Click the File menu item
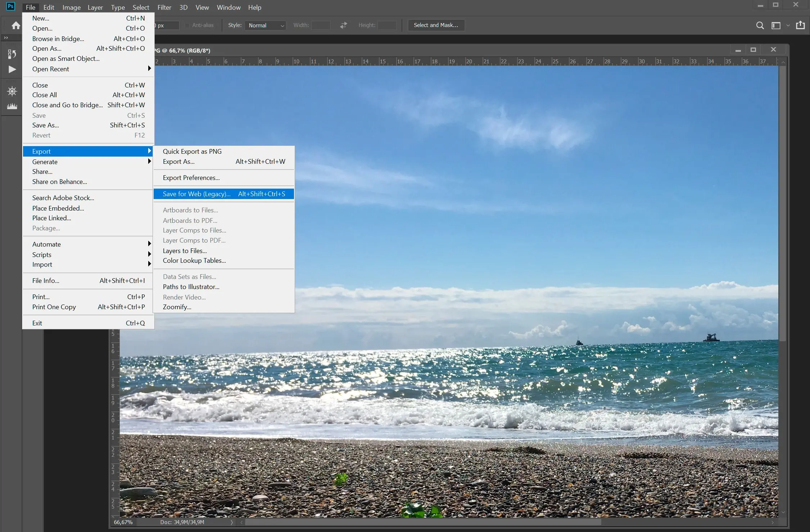This screenshot has height=532, width=810. 30,7
